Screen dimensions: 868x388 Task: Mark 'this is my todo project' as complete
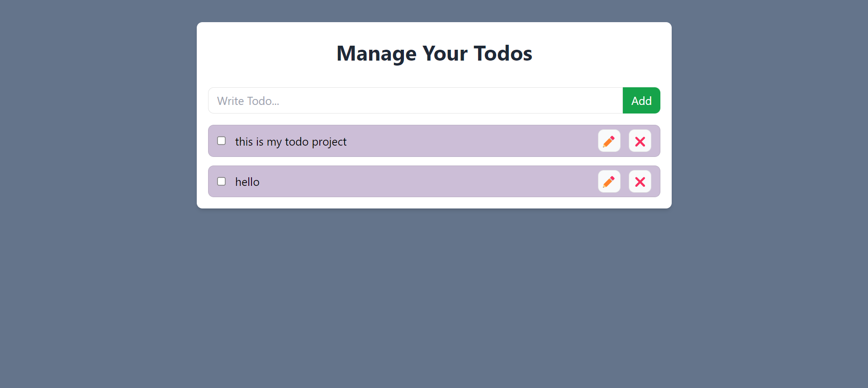point(221,141)
